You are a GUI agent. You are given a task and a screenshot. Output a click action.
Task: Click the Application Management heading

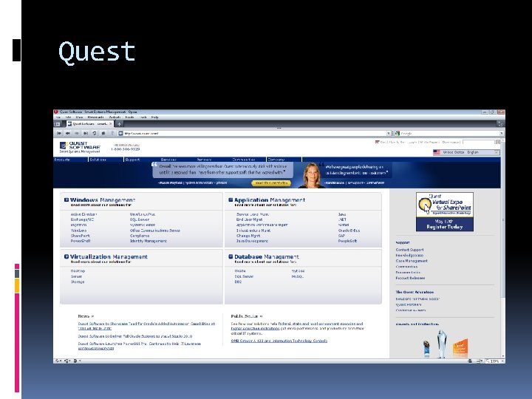pos(270,200)
